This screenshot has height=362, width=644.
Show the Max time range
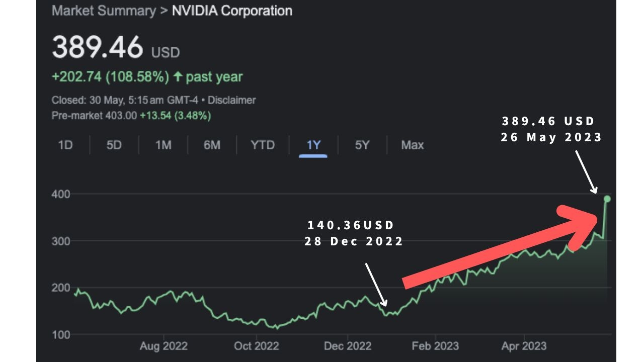[412, 145]
